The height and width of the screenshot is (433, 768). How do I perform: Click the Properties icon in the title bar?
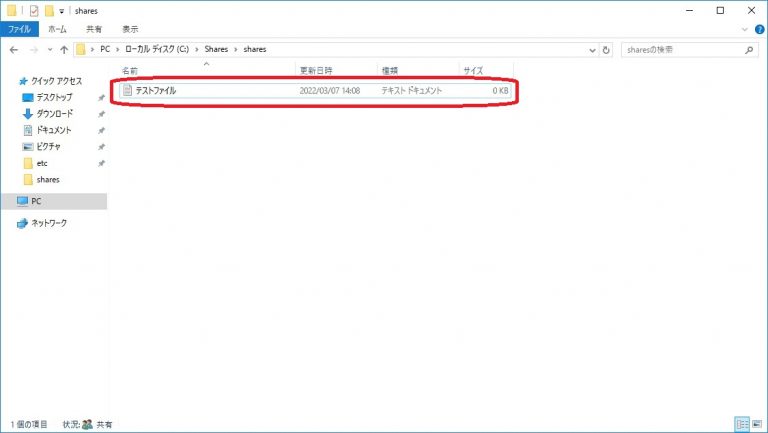click(x=32, y=10)
